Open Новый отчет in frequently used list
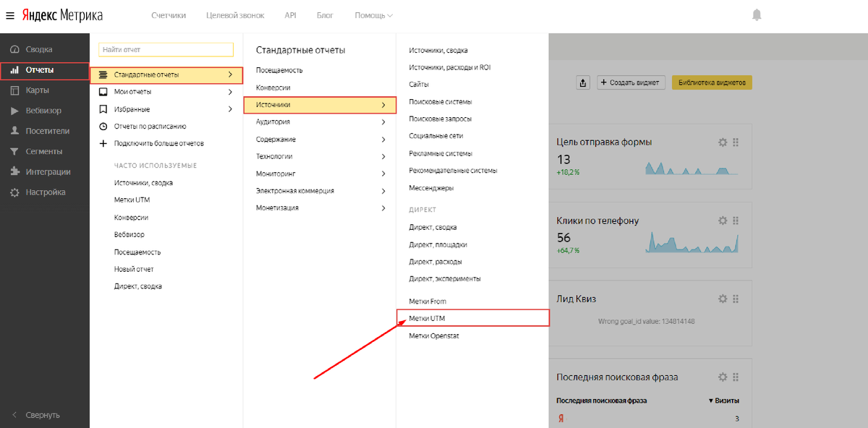This screenshot has height=428, width=868. [x=134, y=269]
